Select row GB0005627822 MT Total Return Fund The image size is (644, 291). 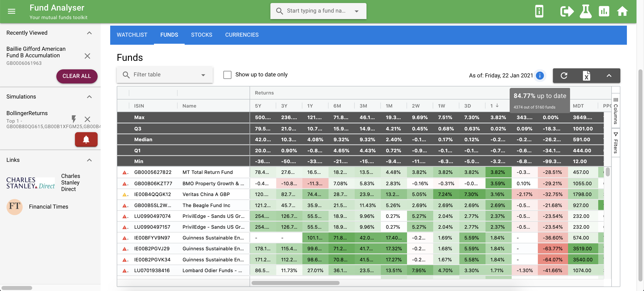tap(360, 172)
